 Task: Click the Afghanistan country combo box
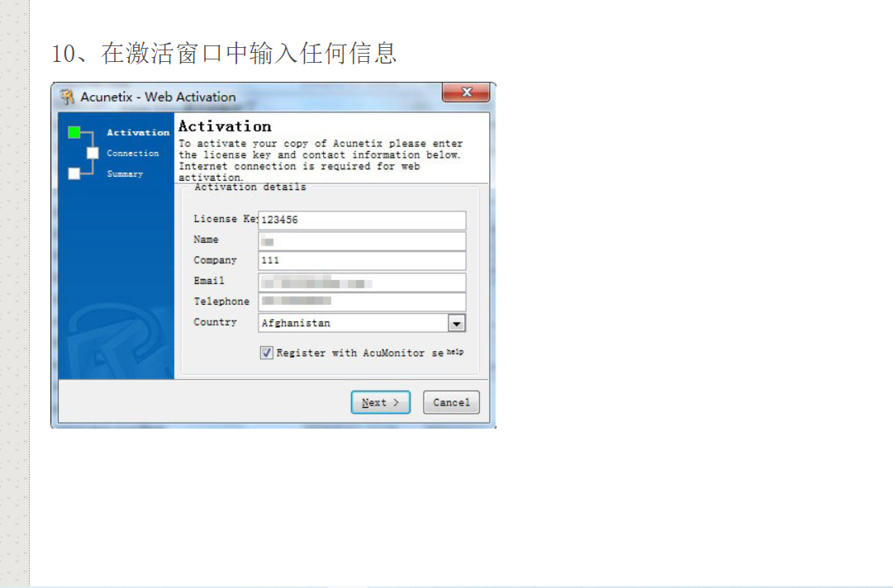362,323
